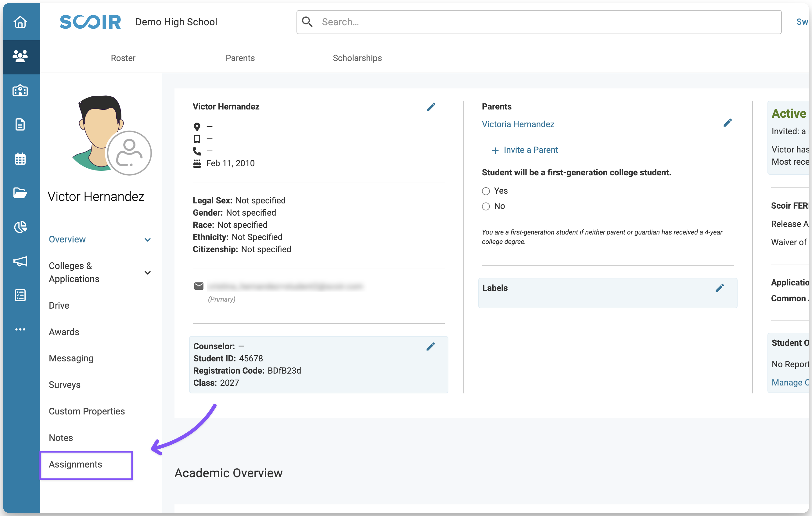Select No for first-generation student
Screen dimensions: 812x516
pos(486,206)
